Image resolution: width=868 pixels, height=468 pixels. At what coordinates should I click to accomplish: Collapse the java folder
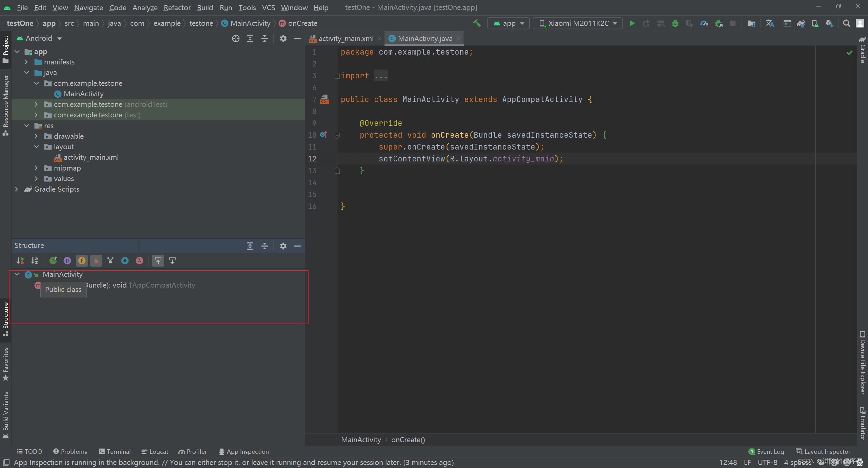pos(26,73)
